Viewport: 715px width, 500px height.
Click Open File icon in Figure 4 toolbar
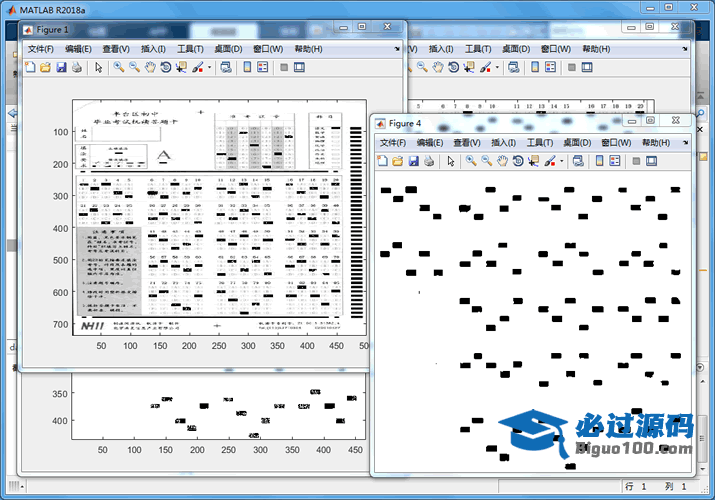point(398,161)
